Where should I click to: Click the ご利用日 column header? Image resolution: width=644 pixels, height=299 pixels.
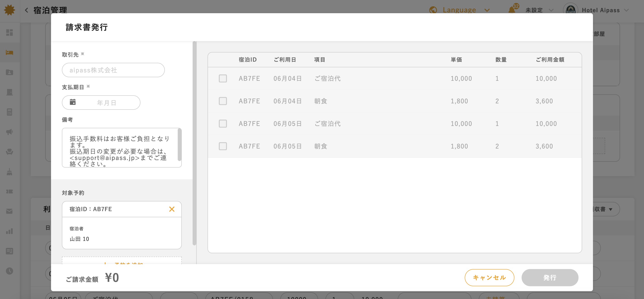pyautogui.click(x=285, y=60)
